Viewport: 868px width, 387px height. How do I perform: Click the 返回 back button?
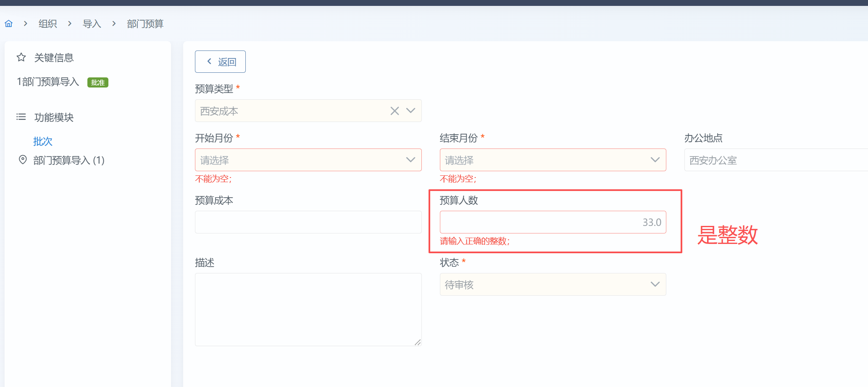(x=220, y=62)
